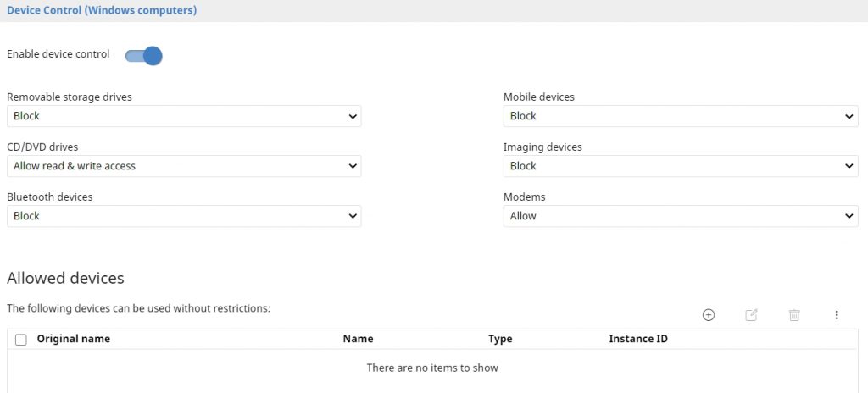Viewport: 868px width, 393px height.
Task: Click the edit device pencil icon
Action: (x=751, y=315)
